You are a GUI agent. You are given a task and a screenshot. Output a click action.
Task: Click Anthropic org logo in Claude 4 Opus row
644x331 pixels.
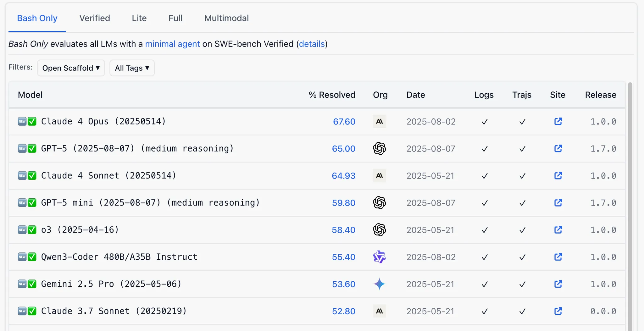(380, 121)
